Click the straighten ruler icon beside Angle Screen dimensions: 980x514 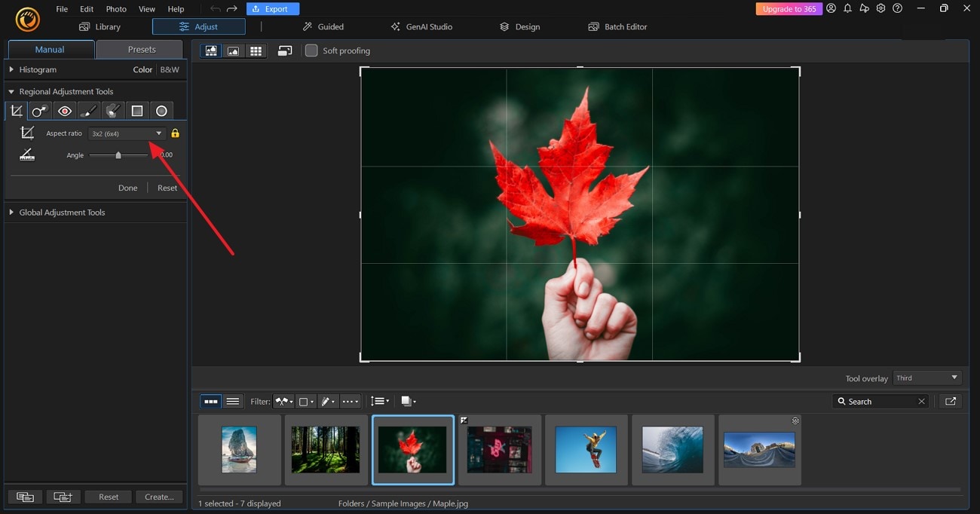click(x=27, y=155)
